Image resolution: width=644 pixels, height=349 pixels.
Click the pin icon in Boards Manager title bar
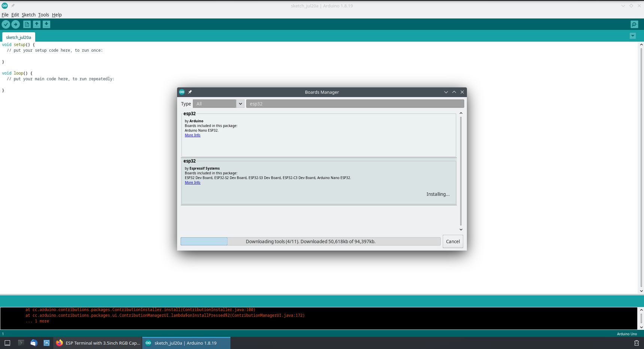pyautogui.click(x=190, y=92)
